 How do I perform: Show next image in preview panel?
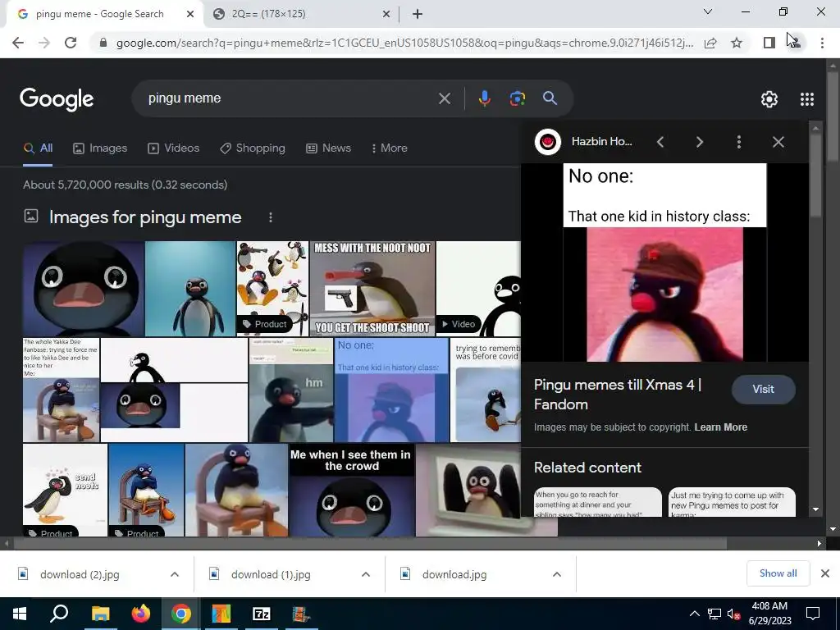point(700,142)
